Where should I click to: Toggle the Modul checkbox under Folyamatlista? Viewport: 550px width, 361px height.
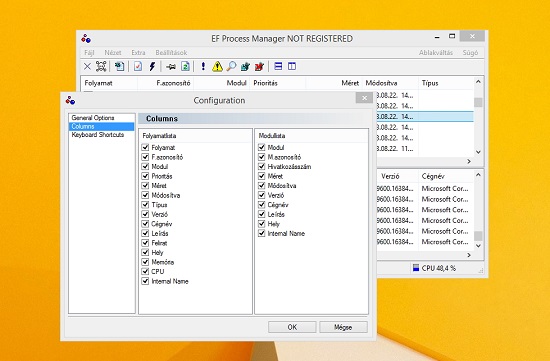click(145, 166)
